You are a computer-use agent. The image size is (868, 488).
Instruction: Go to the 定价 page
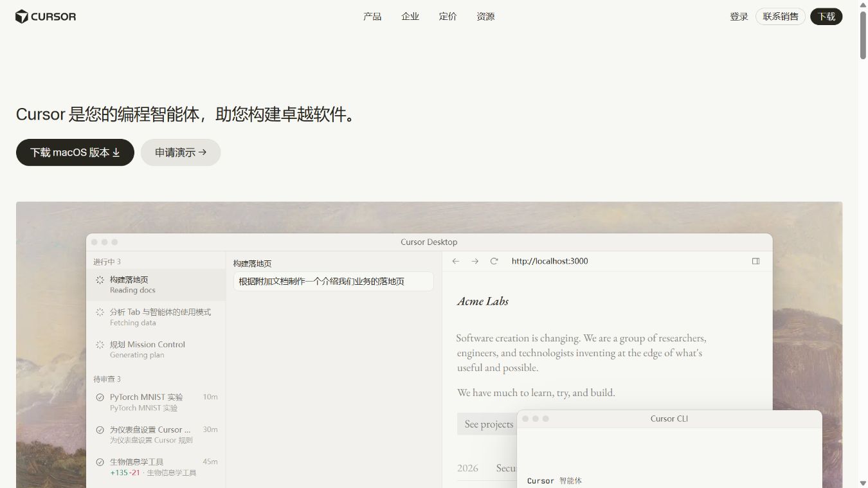point(448,17)
